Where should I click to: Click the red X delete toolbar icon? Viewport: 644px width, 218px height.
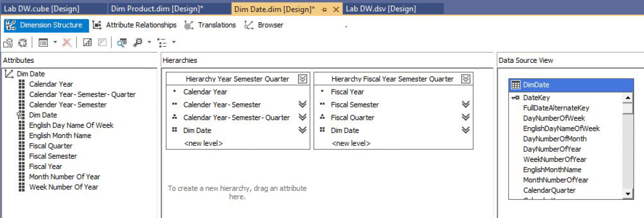click(x=67, y=43)
